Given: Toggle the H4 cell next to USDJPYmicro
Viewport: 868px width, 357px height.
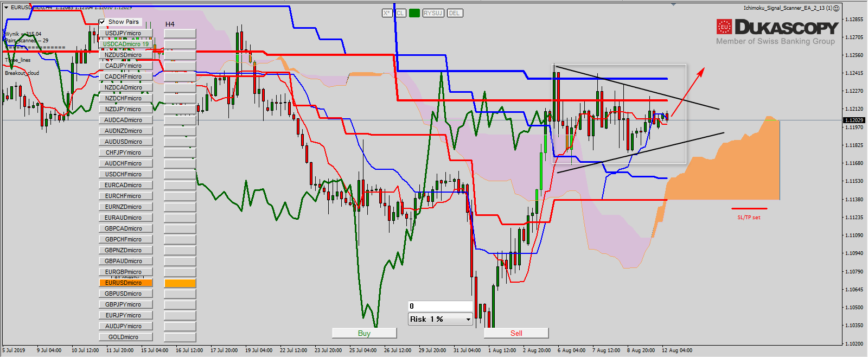Looking at the screenshot, I should [x=180, y=34].
